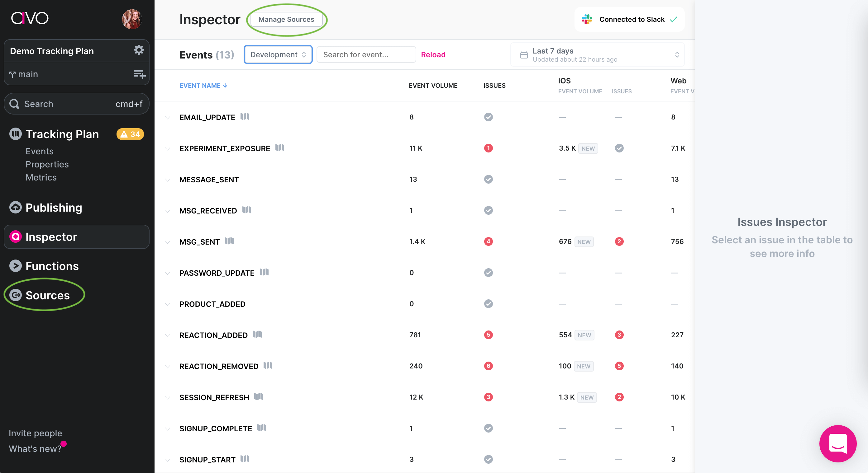Image resolution: width=868 pixels, height=473 pixels.
Task: Open Demo Tracking Plan settings gear
Action: [139, 50]
